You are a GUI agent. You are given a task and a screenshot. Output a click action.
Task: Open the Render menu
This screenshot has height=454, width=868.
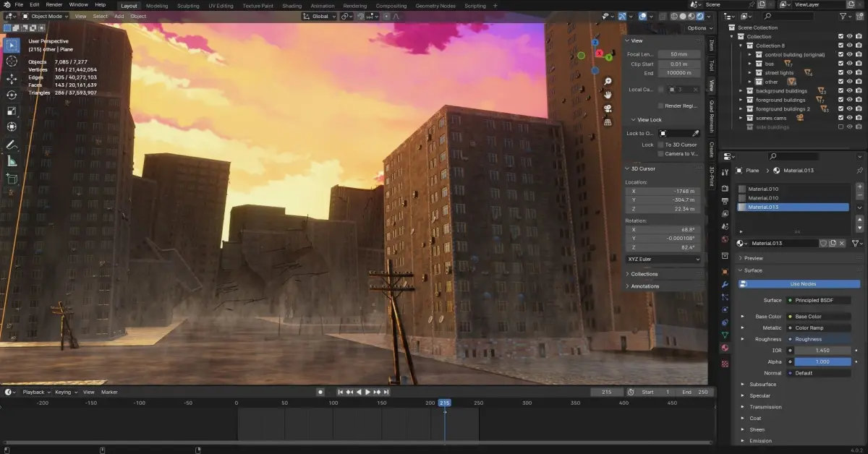click(54, 5)
